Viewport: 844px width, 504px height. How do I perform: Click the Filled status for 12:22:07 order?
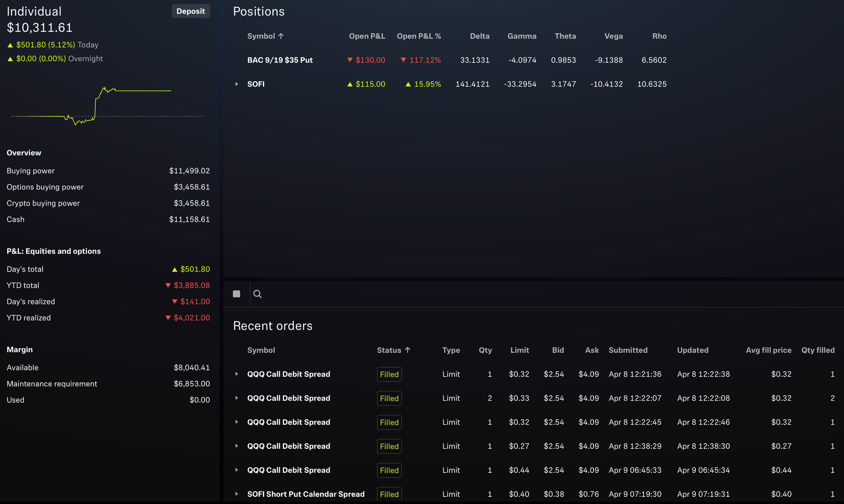point(389,398)
